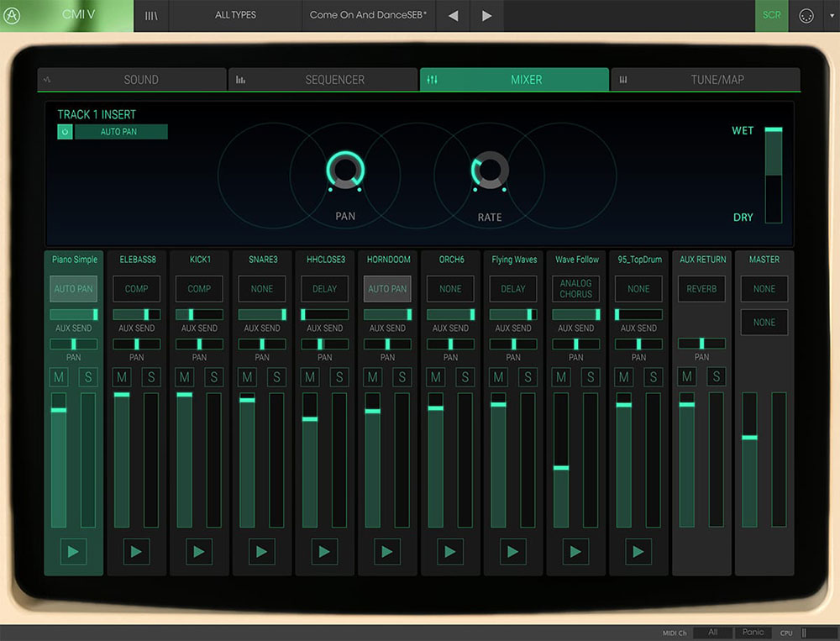Expand the toolbar menu arrow at top right
The image size is (840, 641).
[832, 16]
